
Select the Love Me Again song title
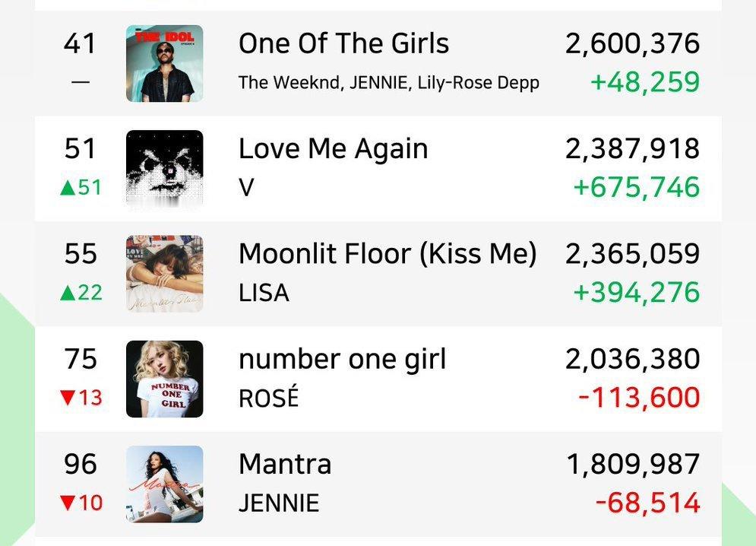coord(333,149)
